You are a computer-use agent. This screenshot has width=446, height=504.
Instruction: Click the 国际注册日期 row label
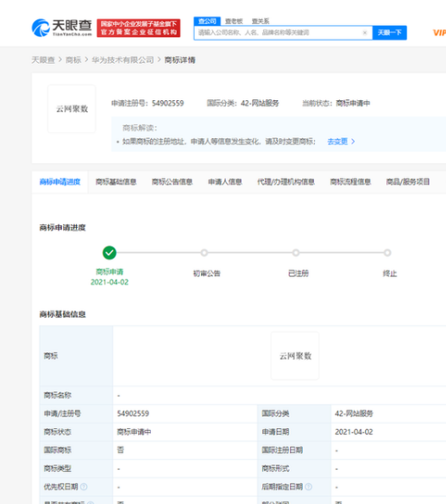tap(282, 450)
